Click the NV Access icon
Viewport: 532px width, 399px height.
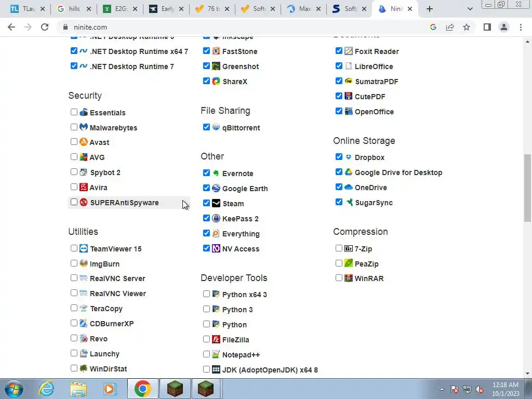pos(216,248)
